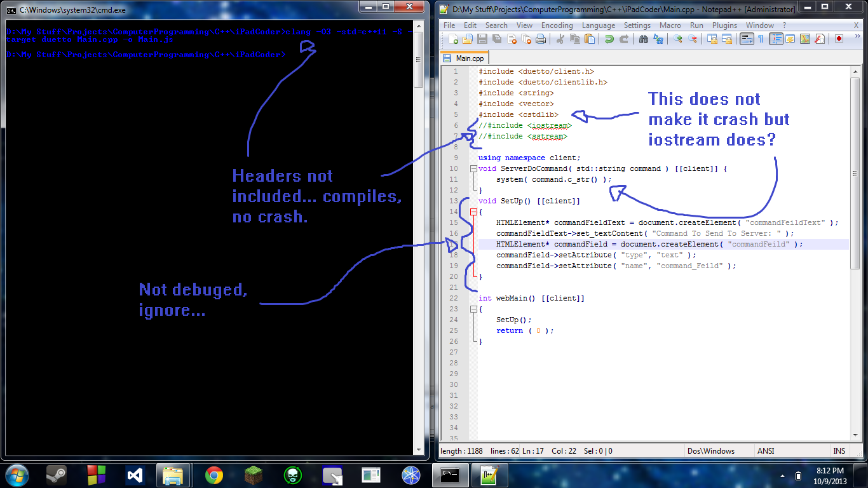The height and width of the screenshot is (488, 868).
Task: Open the Plugins menu
Action: (724, 25)
